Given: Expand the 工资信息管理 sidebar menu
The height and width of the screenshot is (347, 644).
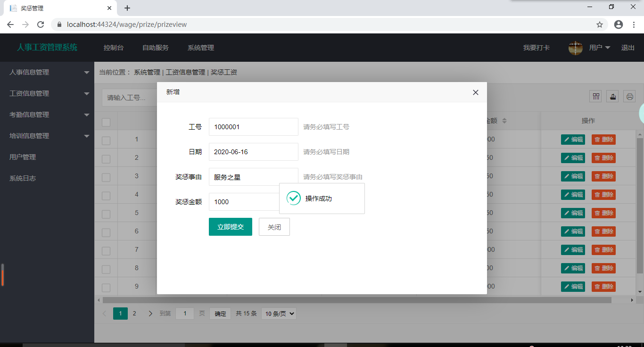Looking at the screenshot, I should pyautogui.click(x=47, y=93).
